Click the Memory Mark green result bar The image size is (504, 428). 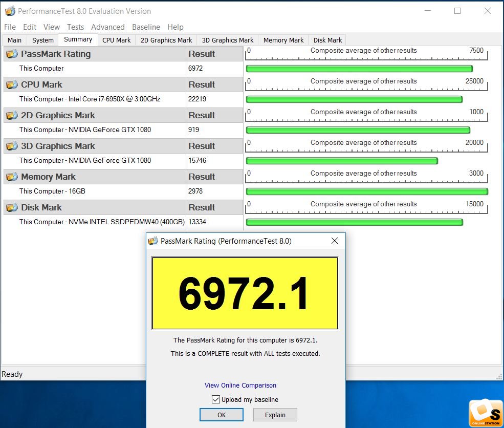click(367, 191)
